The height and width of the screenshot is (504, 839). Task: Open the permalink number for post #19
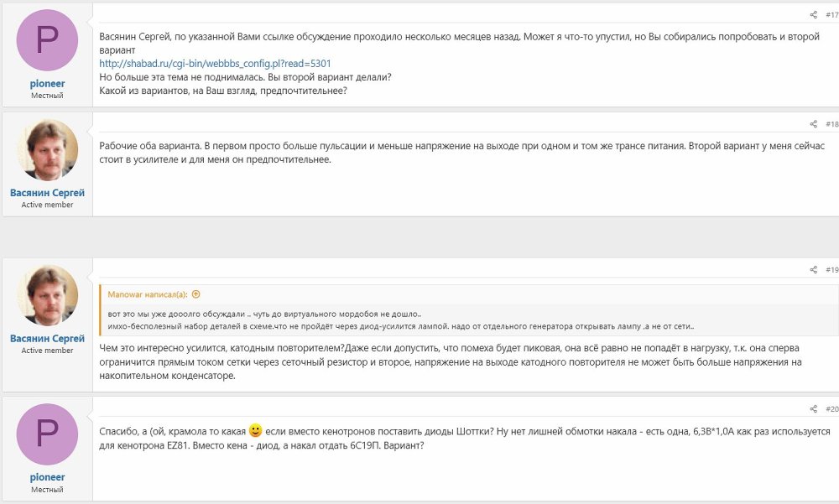[x=831, y=270]
